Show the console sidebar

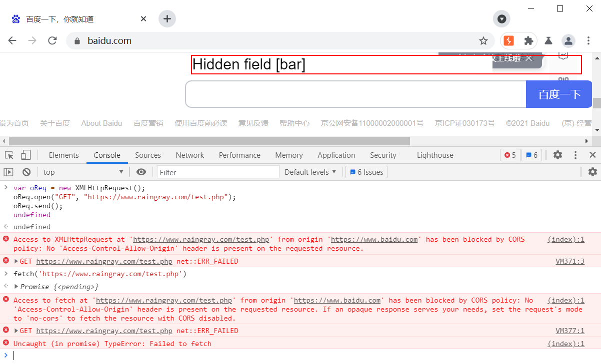tap(8, 172)
